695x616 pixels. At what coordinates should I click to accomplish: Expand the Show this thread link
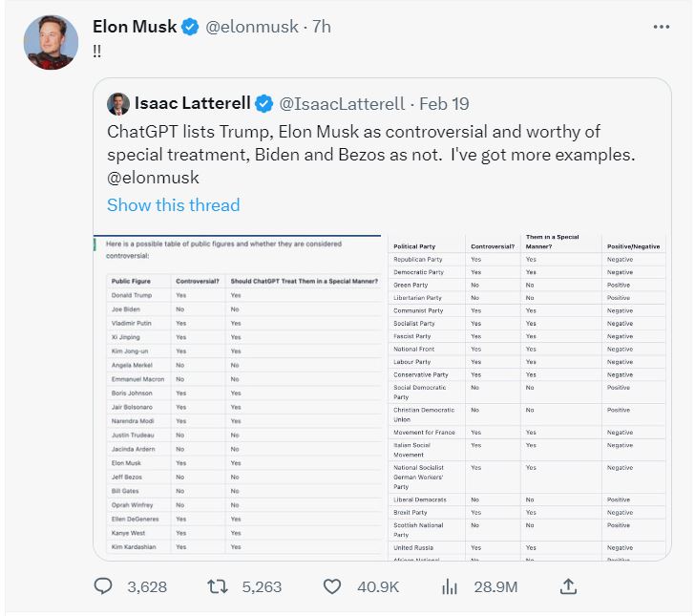pos(173,205)
